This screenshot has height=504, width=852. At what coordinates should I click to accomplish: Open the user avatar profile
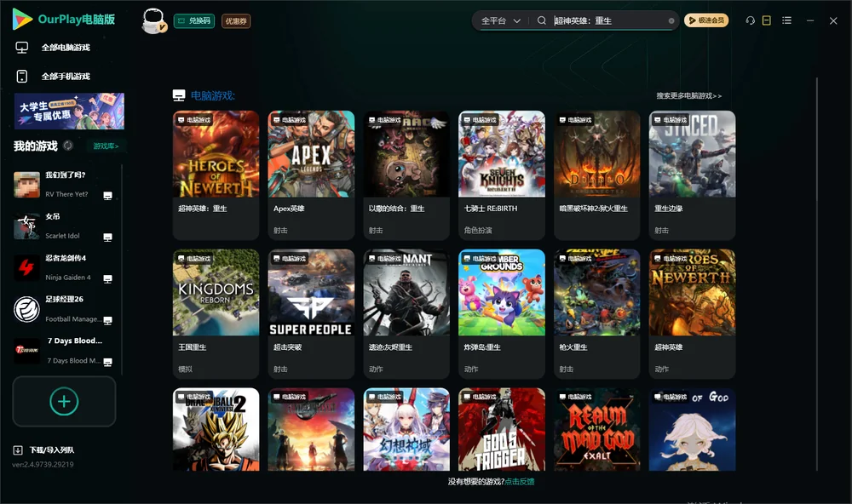pos(153,20)
